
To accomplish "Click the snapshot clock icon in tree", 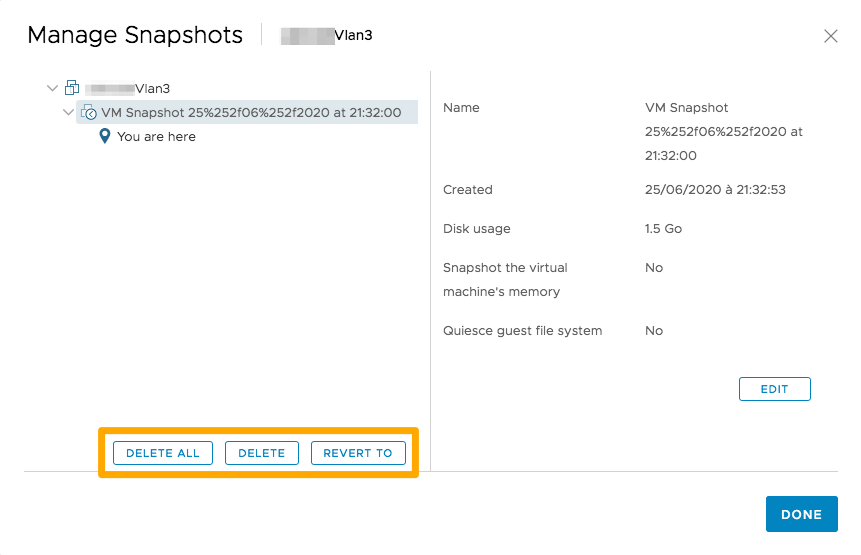I will [88, 113].
